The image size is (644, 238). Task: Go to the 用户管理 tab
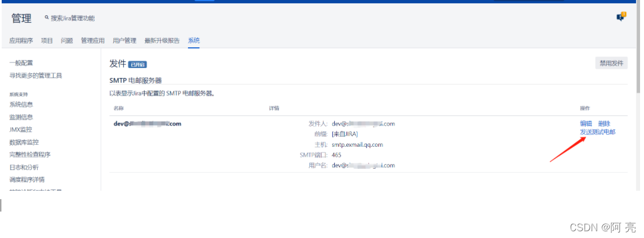(124, 41)
